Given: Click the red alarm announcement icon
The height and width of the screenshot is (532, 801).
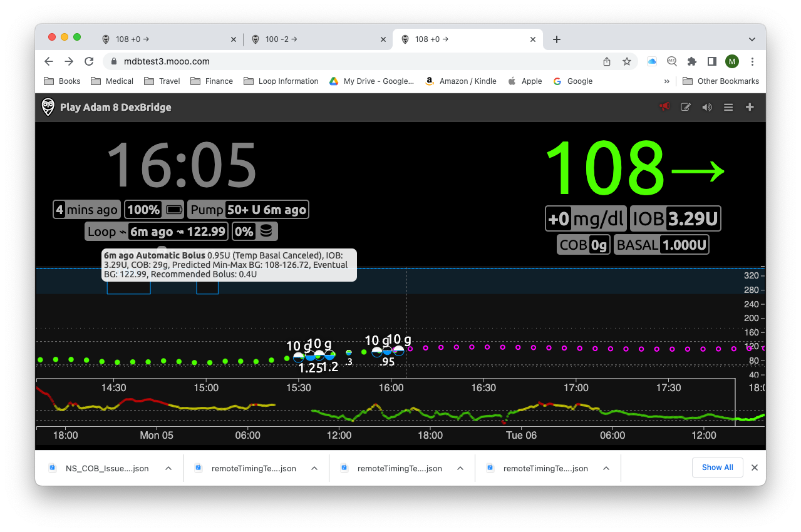Looking at the screenshot, I should tap(664, 107).
